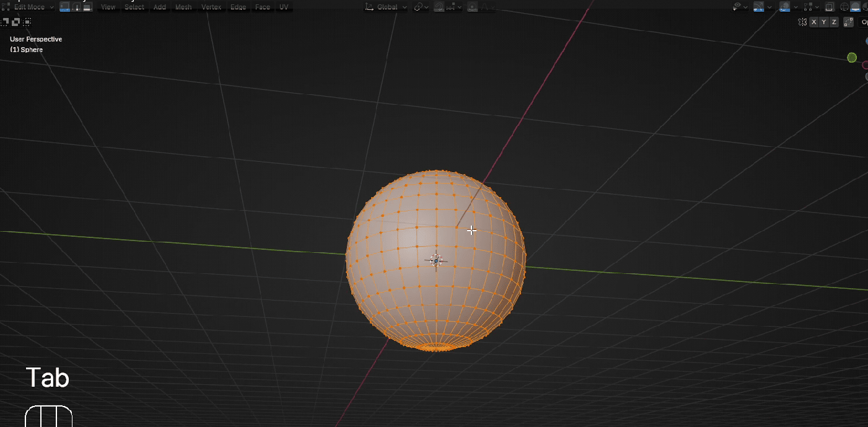The image size is (868, 427).
Task: Enable mirror editing on Y axis
Action: pos(824,22)
